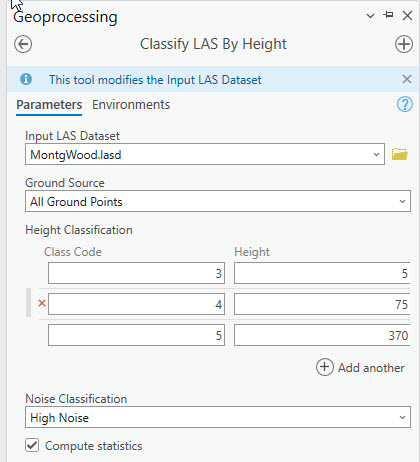This screenshot has height=462, width=420.
Task: Open the plus icon beside the tool title
Action: 404,44
